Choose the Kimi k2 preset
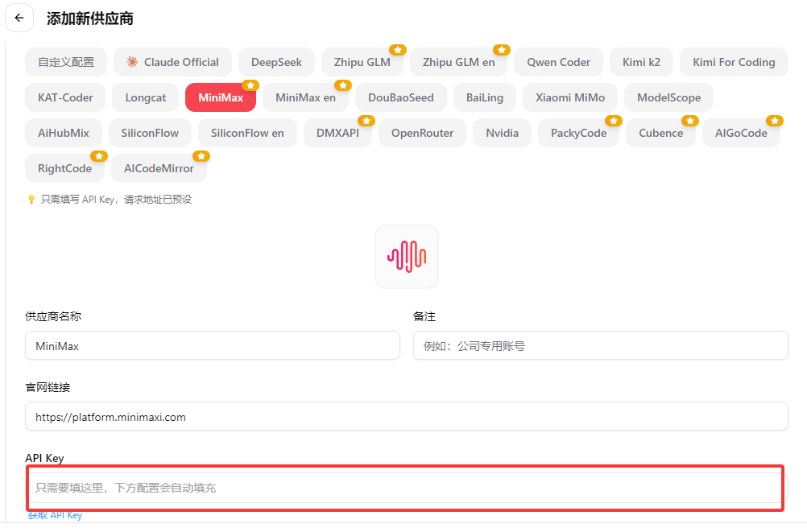The width and height of the screenshot is (807, 532). [641, 62]
